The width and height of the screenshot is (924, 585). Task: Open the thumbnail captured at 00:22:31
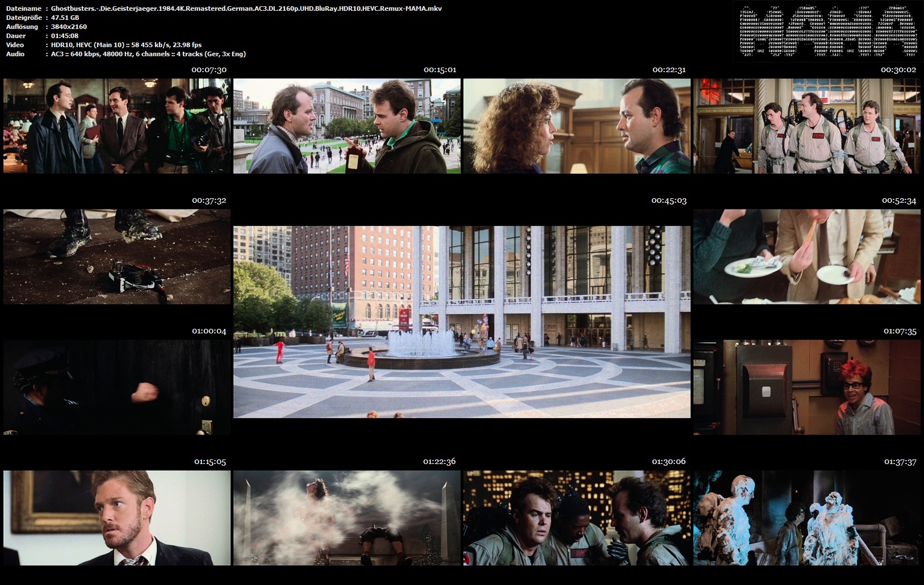577,126
